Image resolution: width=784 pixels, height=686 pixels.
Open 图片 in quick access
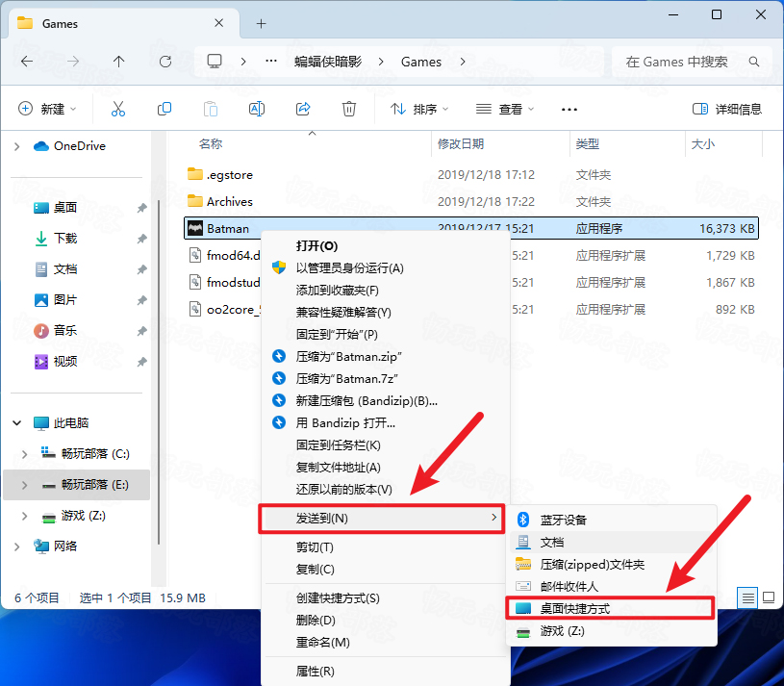65,300
